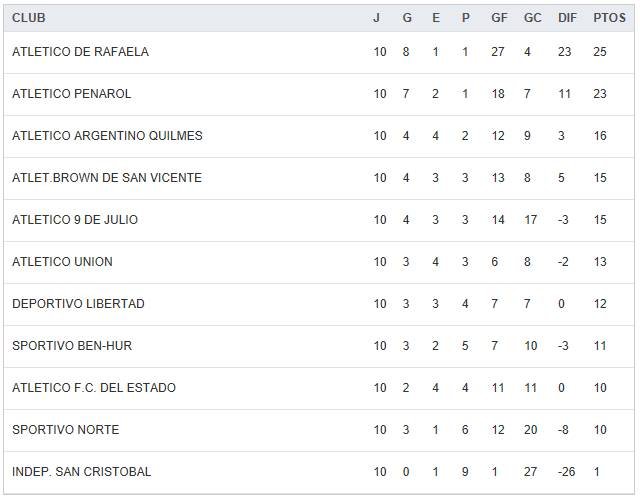Click the J column header
This screenshot has height=499, width=640.
click(377, 18)
